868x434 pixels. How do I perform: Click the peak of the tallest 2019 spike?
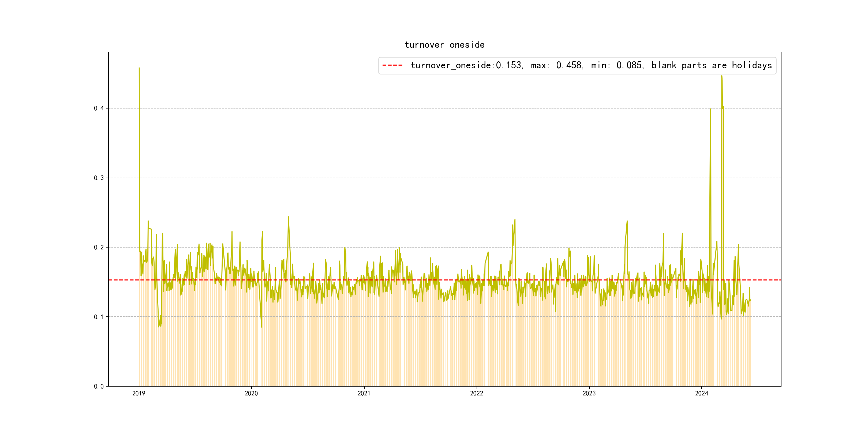click(139, 68)
